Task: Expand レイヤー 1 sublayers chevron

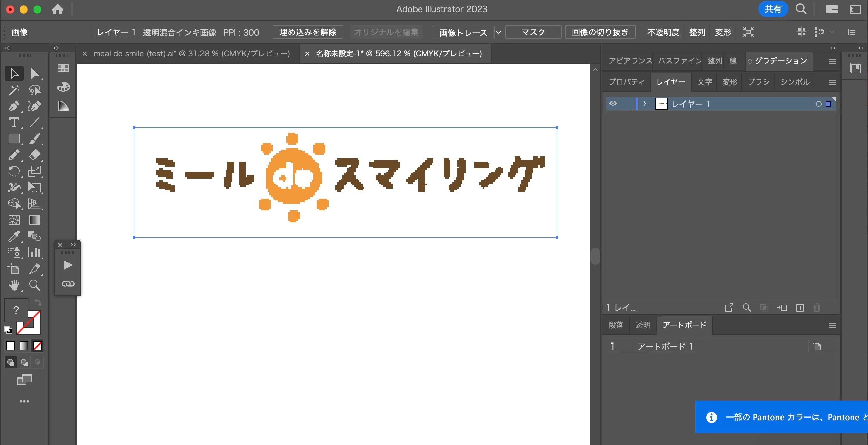Action: coord(645,104)
